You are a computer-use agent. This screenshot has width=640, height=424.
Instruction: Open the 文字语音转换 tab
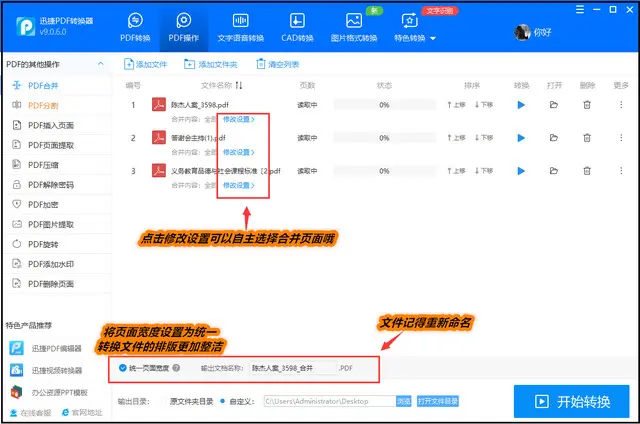point(240,27)
